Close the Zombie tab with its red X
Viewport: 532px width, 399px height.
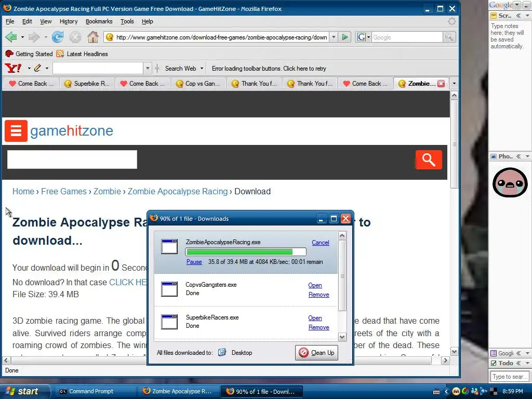tap(441, 84)
